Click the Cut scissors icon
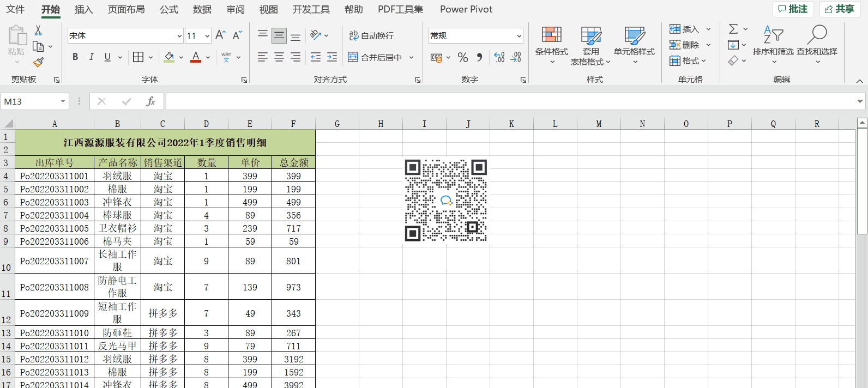This screenshot has height=388, width=868. 38,31
